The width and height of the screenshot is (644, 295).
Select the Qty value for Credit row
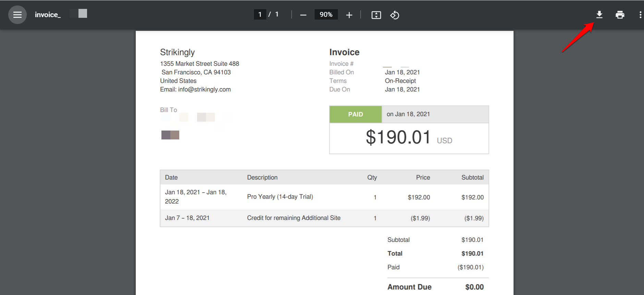[x=375, y=218]
